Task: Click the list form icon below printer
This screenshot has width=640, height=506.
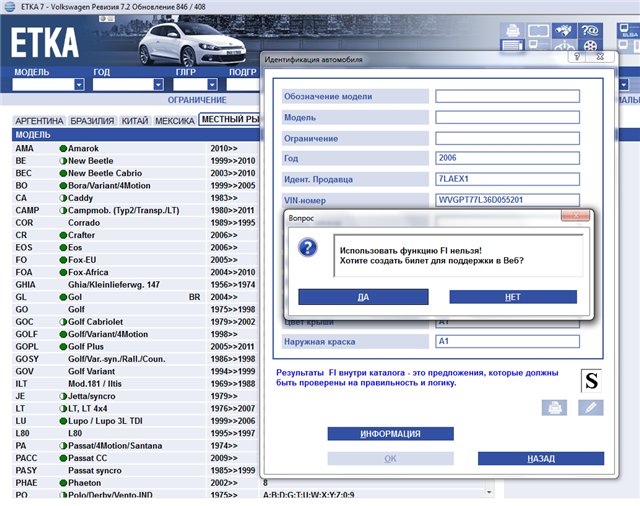Action: (x=513, y=46)
